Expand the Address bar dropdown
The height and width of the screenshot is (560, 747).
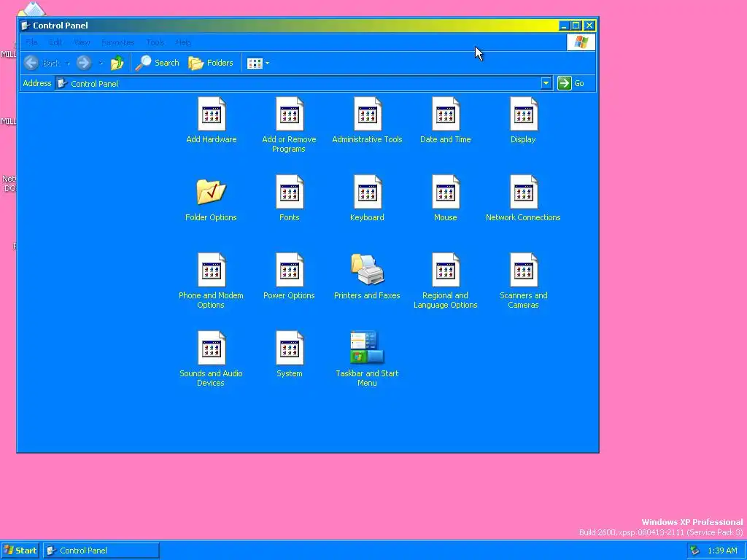click(x=546, y=83)
